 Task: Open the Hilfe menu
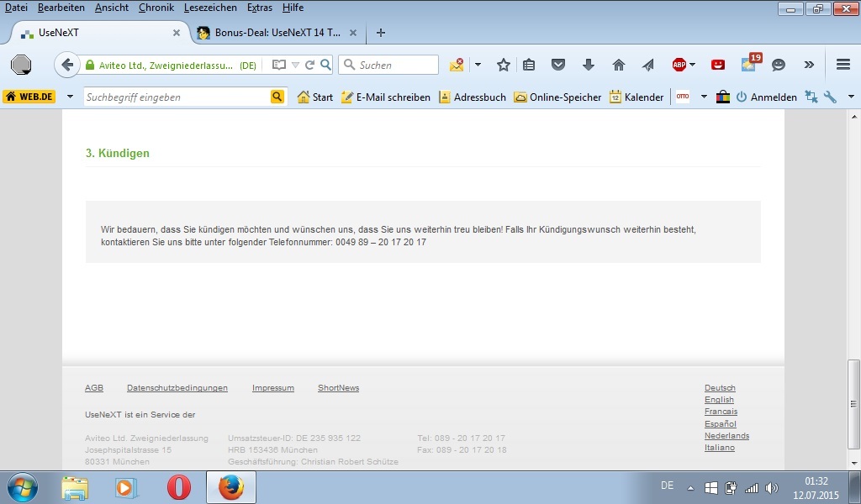293,8
